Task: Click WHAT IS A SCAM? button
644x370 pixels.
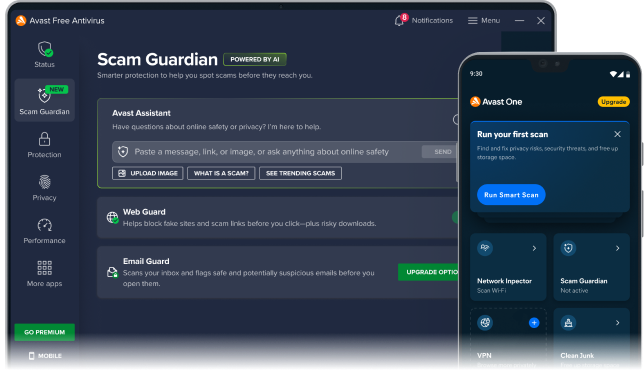Action: click(x=221, y=173)
